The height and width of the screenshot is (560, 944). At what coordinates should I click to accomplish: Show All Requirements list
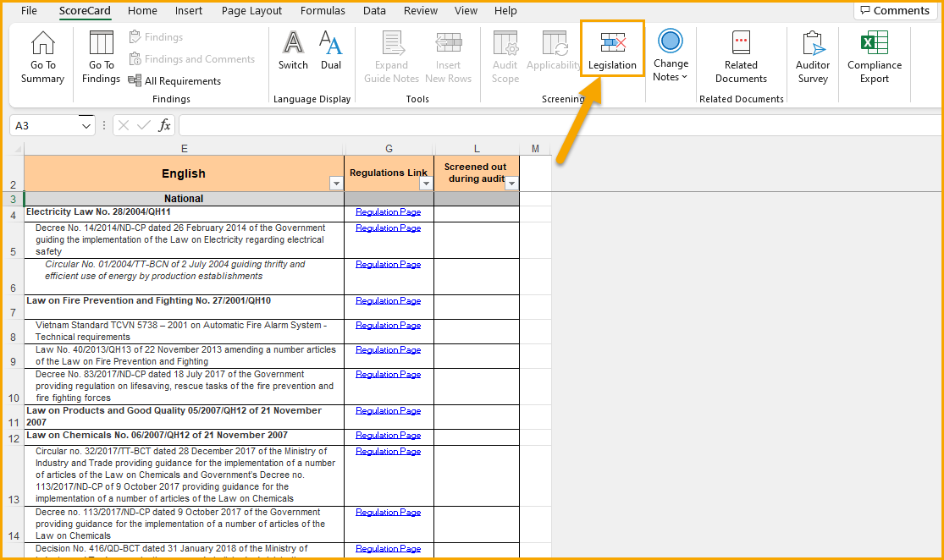click(x=174, y=80)
